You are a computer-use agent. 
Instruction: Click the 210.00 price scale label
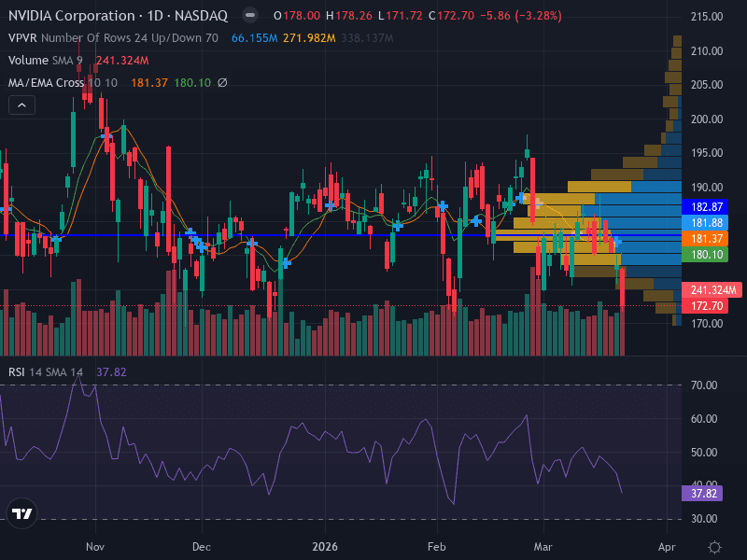pos(707,51)
